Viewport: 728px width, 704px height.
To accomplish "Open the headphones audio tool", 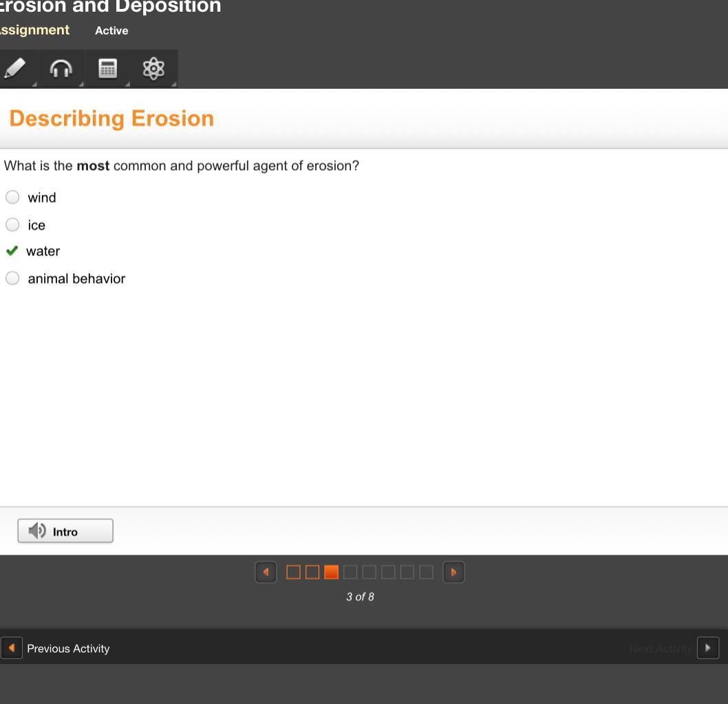I will click(61, 68).
